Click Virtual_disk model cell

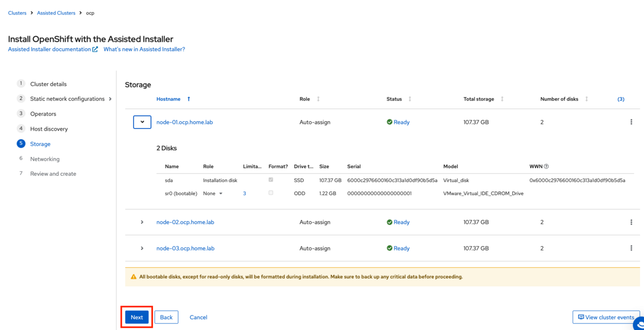point(456,180)
